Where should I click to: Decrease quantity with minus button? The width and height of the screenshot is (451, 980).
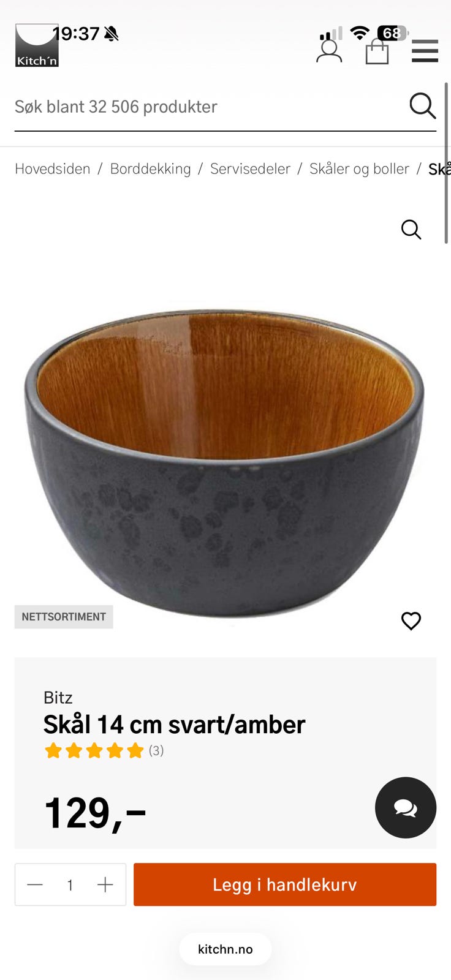tap(35, 884)
